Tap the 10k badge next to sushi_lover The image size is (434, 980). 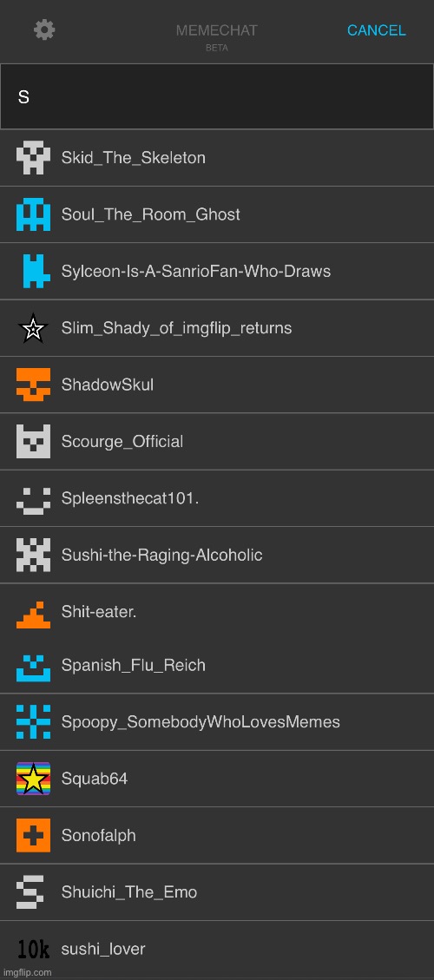point(34,950)
